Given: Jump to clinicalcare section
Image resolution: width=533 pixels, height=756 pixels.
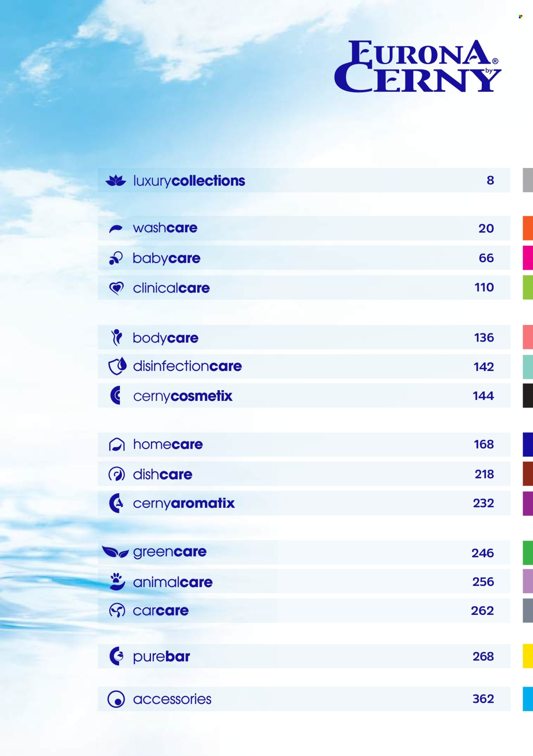Looking at the screenshot, I should pyautogui.click(x=304, y=287).
